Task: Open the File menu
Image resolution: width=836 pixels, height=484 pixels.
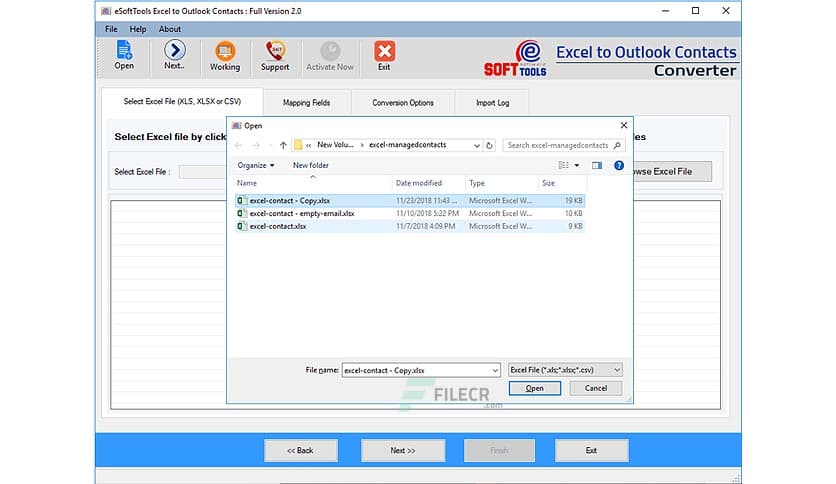Action: pos(111,29)
